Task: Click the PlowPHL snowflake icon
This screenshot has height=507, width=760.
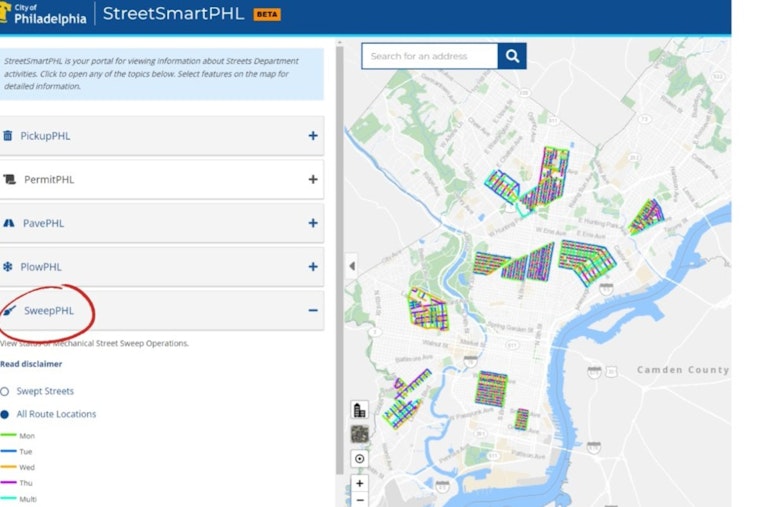Action: (7, 267)
